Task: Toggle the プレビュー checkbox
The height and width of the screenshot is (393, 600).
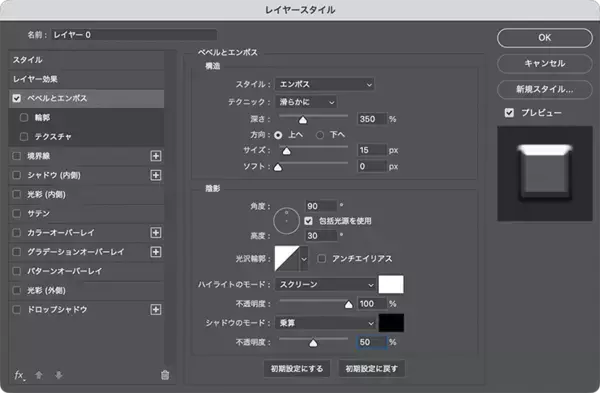Action: [509, 113]
